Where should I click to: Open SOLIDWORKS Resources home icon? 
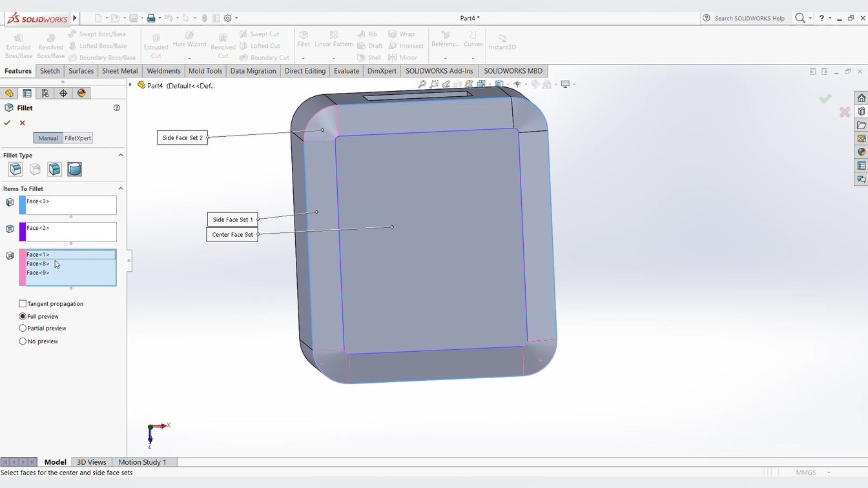pos(861,98)
